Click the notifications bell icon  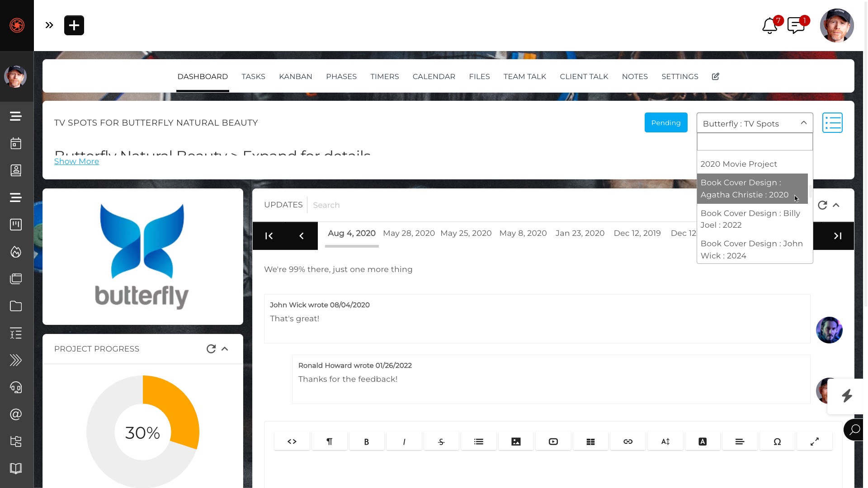pyautogui.click(x=769, y=26)
